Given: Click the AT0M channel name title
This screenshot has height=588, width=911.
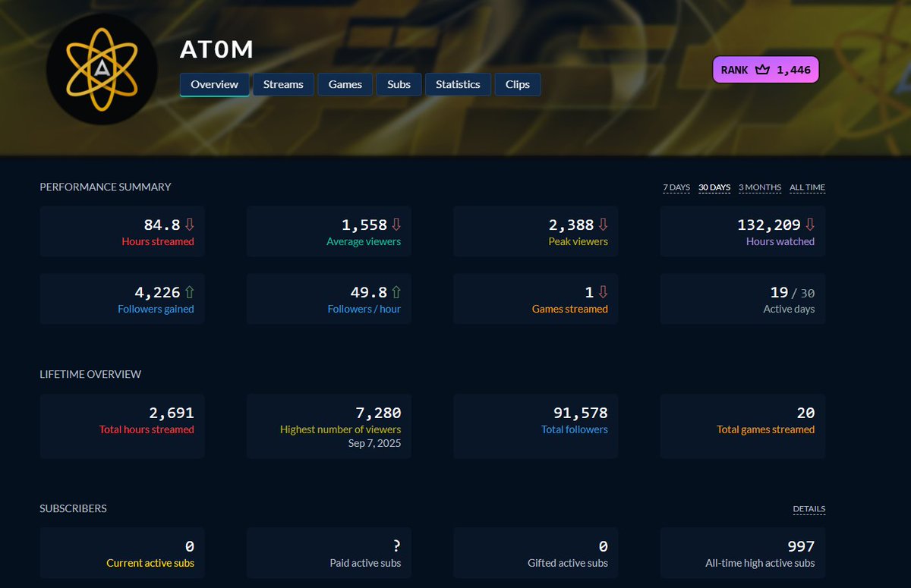Looking at the screenshot, I should click(216, 50).
